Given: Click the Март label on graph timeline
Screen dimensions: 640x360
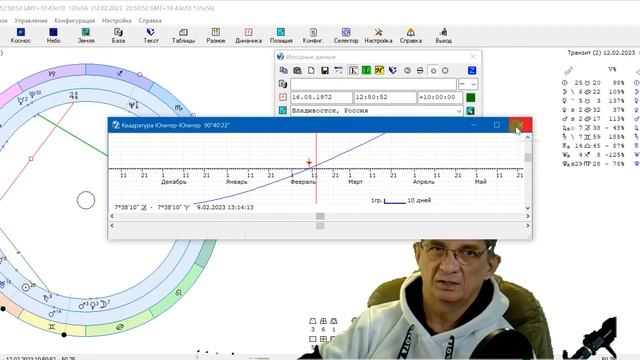Looking at the screenshot, I should tap(355, 182).
